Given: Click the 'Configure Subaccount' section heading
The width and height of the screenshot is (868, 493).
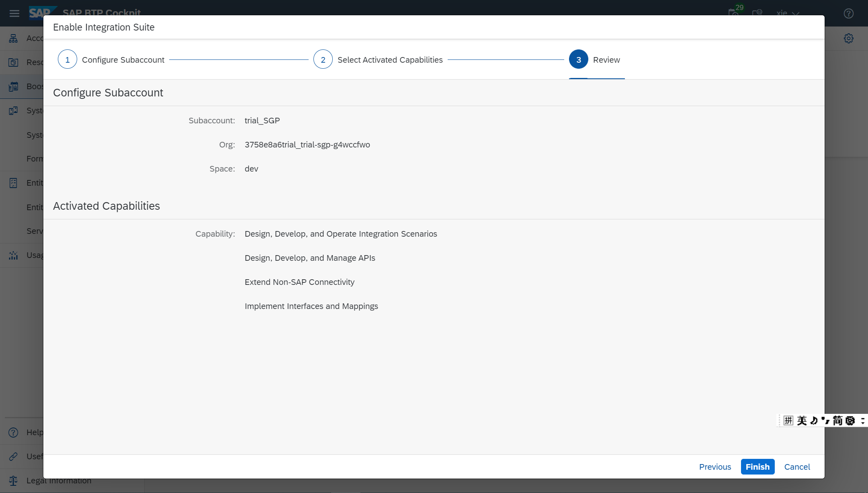Looking at the screenshot, I should pyautogui.click(x=108, y=93).
